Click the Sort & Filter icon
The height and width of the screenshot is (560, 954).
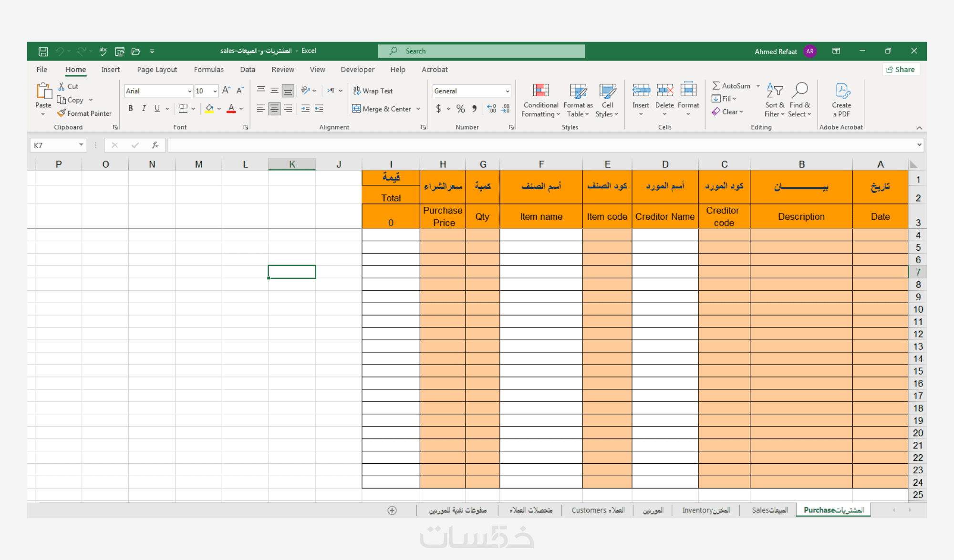774,91
